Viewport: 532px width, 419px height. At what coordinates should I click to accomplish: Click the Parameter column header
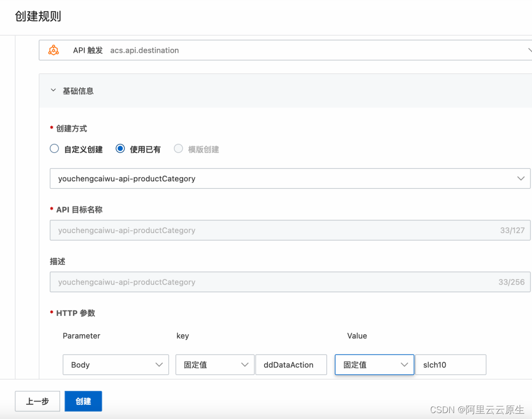[x=81, y=336]
